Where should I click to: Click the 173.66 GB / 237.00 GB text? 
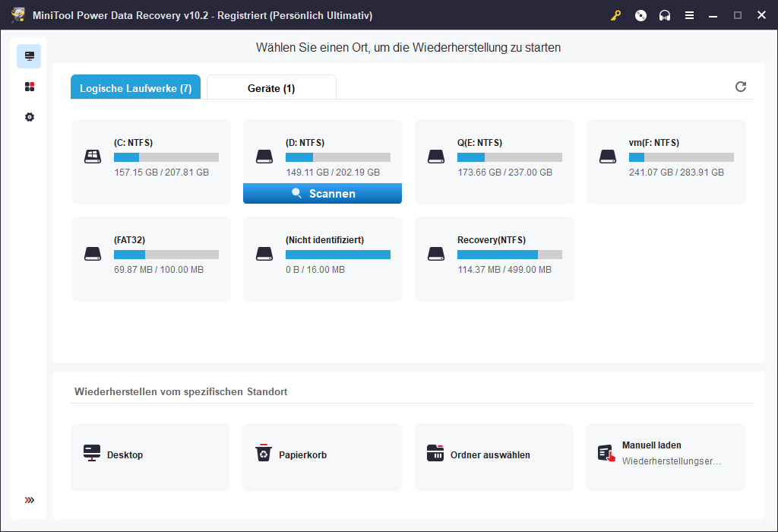click(x=504, y=173)
